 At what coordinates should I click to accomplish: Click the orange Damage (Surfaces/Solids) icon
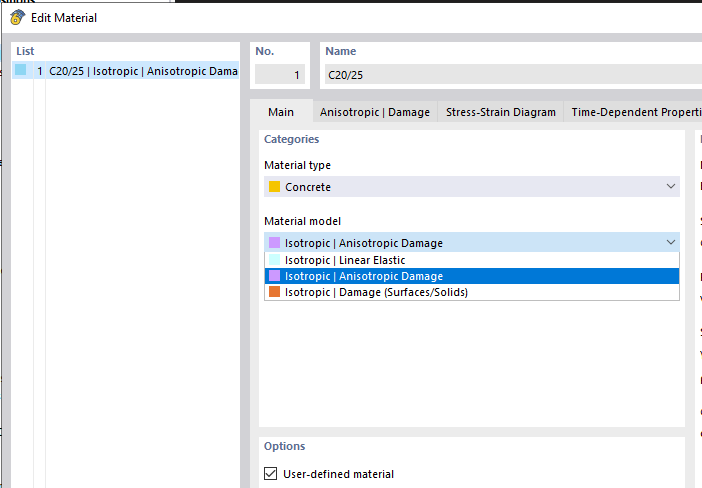click(x=274, y=292)
